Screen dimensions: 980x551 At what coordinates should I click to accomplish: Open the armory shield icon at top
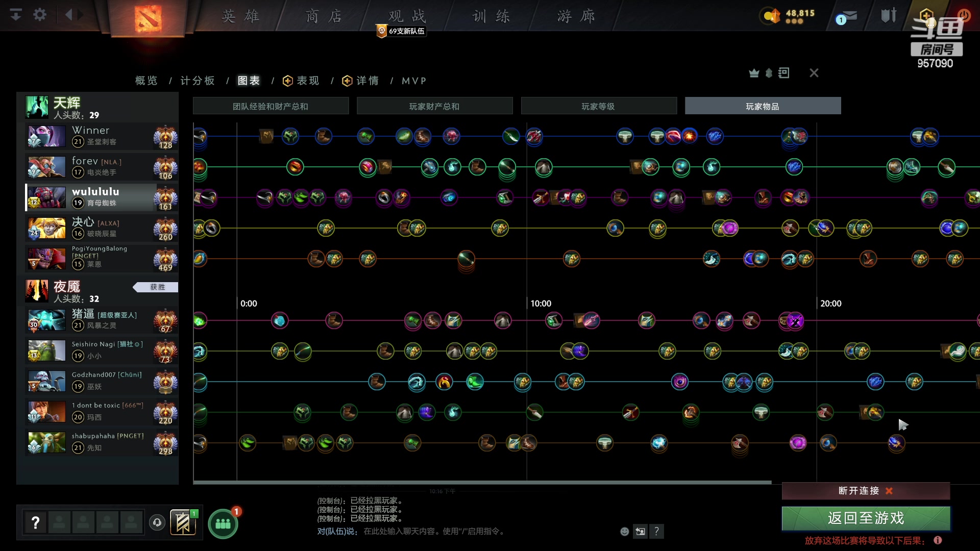(x=888, y=16)
